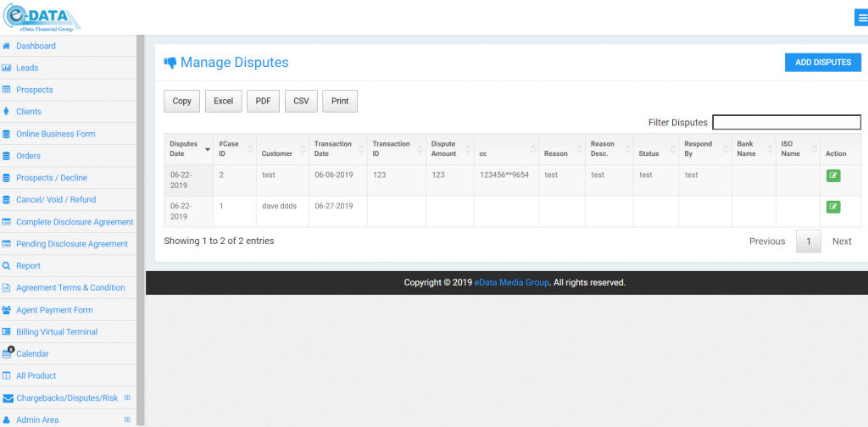Click the eData logo
Image resolution: width=868 pixels, height=427 pixels.
pyautogui.click(x=42, y=17)
